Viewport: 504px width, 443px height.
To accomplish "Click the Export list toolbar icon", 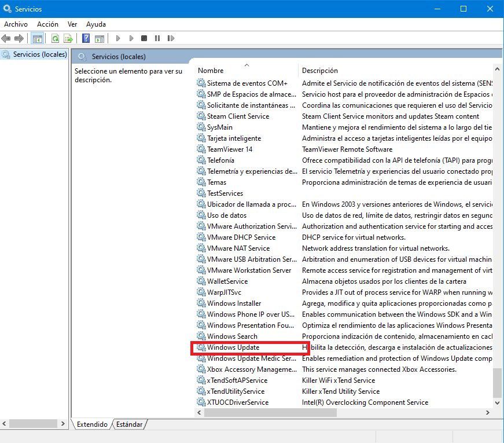I will [x=68, y=39].
